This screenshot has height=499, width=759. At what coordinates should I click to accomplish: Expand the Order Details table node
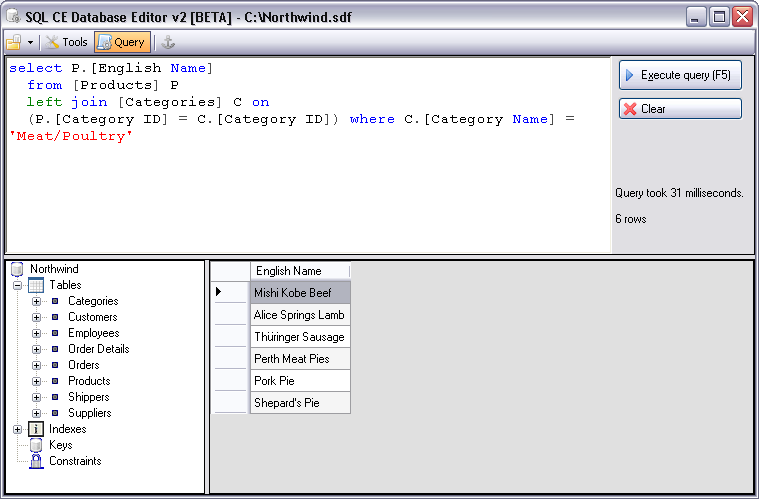(x=36, y=349)
